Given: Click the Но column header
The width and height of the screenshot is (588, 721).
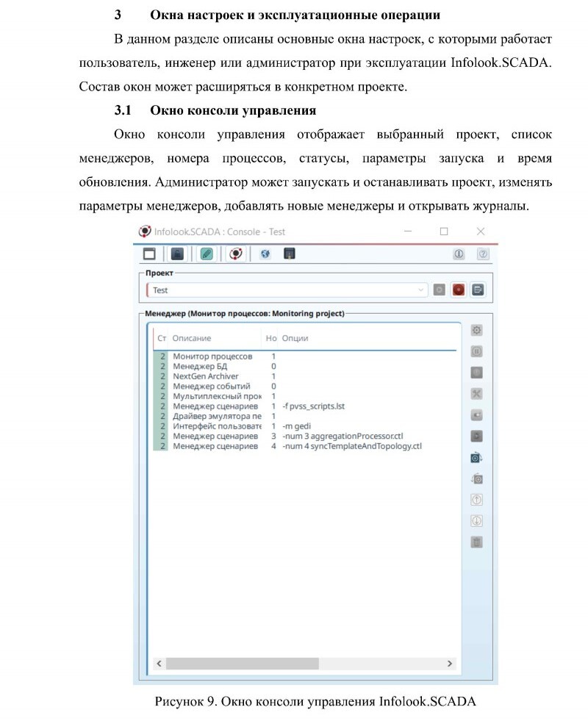Looking at the screenshot, I should pyautogui.click(x=270, y=338).
